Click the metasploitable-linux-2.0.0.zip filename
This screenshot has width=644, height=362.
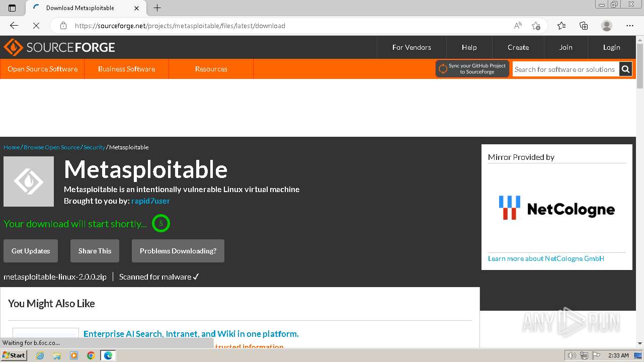[55, 277]
